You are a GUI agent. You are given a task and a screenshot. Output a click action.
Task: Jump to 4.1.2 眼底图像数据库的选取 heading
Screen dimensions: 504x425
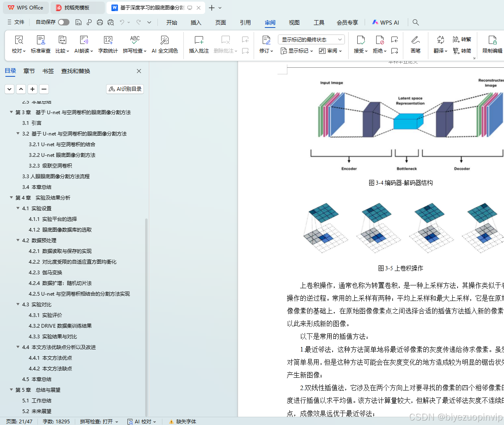60,230
